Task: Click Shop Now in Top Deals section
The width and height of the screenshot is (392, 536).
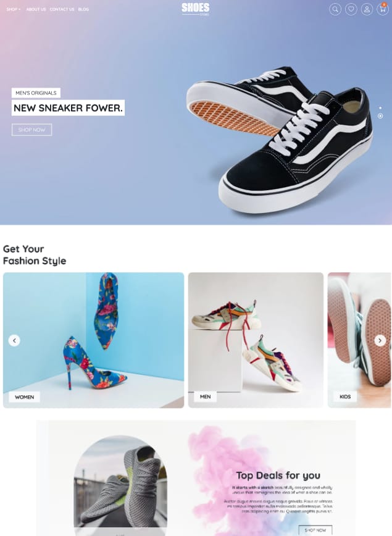Action: coord(315,530)
